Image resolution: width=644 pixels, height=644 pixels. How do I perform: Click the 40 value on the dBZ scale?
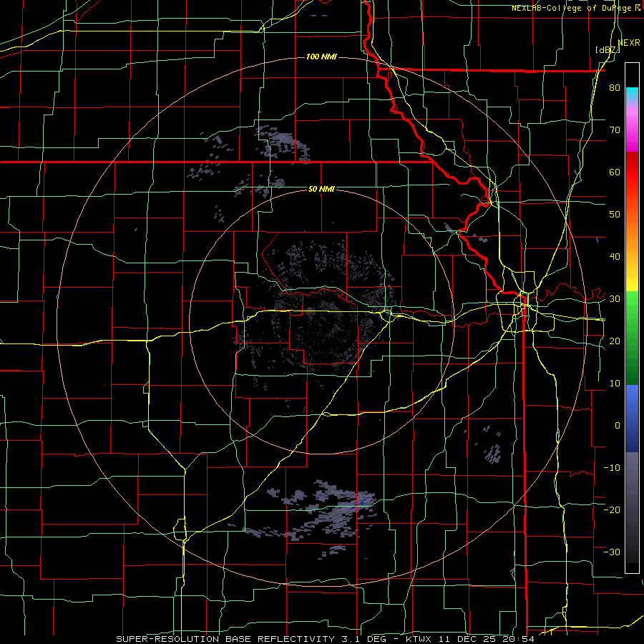point(615,257)
